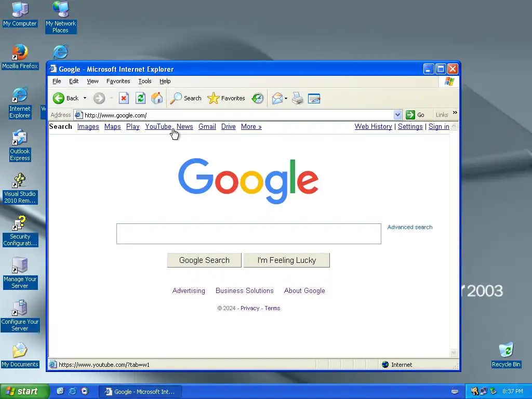Viewport: 532px width, 399px height.
Task: Go to the Home page icon
Action: 157,98
